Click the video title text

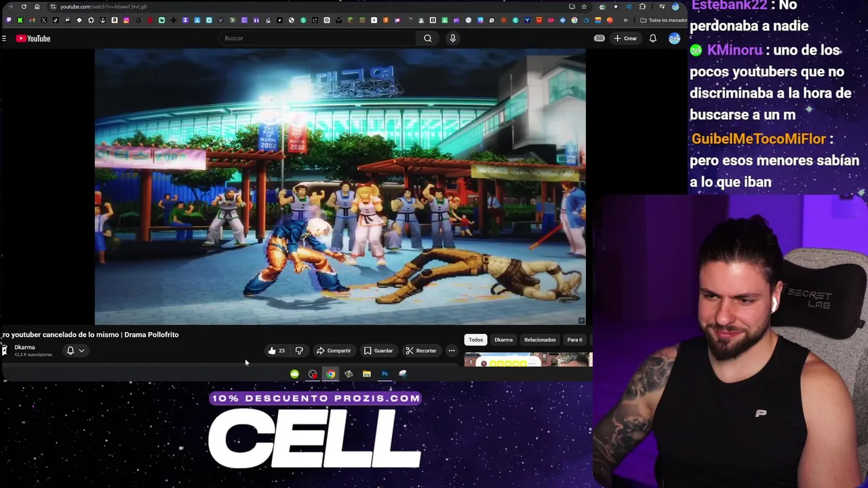(90, 335)
